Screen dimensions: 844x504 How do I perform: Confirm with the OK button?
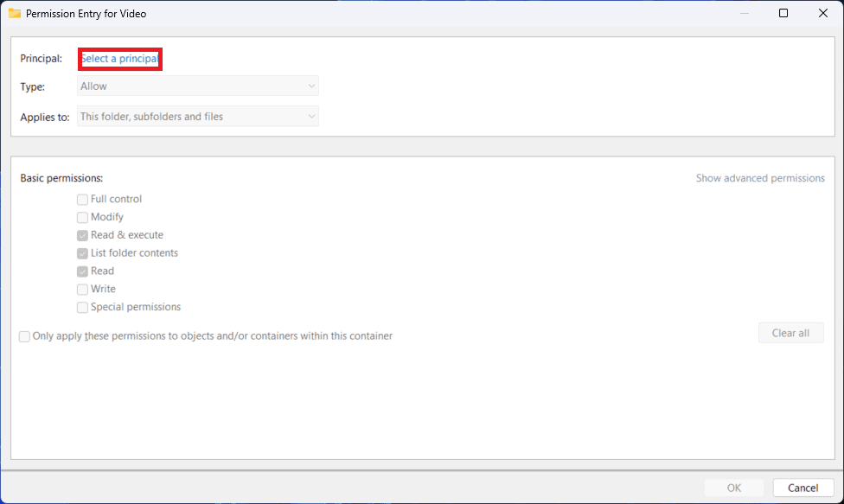[x=733, y=488]
